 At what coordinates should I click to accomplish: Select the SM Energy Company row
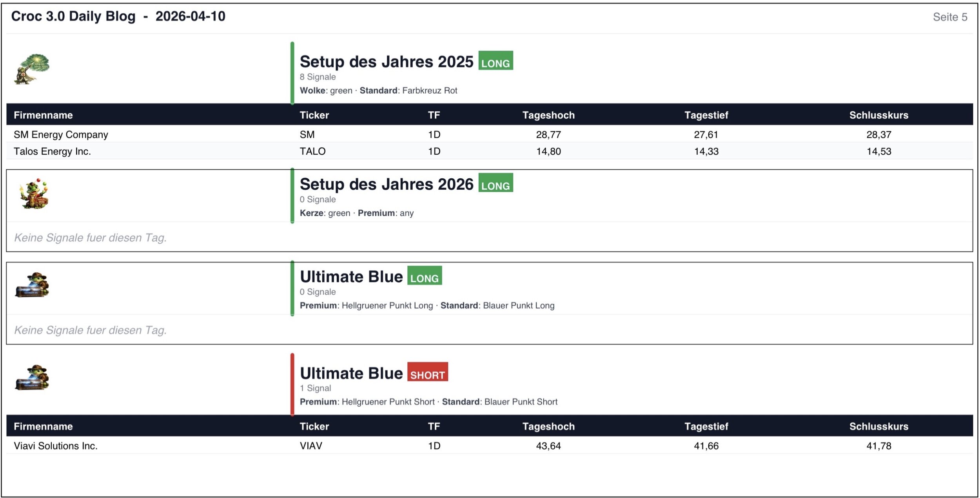pos(61,135)
